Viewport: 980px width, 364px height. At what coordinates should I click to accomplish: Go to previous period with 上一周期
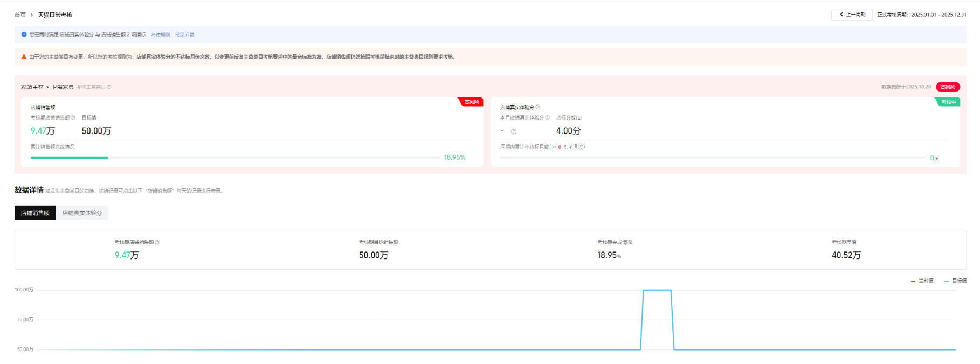tap(852, 15)
